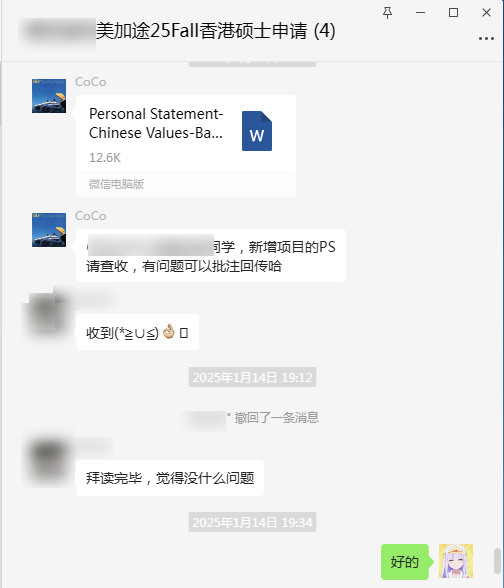Screen dimensions: 504x588
Task: Click the CoCo sender name above the file
Action: click(91, 82)
